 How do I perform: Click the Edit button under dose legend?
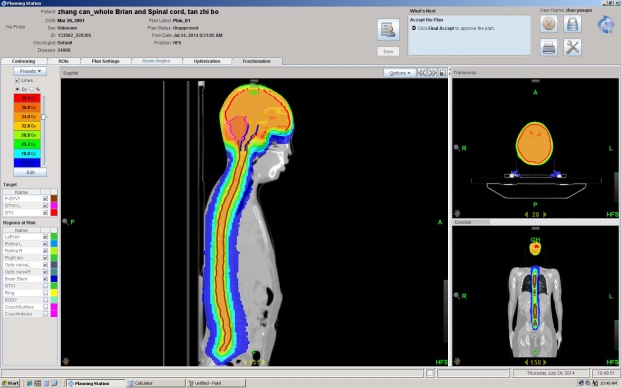[30, 172]
